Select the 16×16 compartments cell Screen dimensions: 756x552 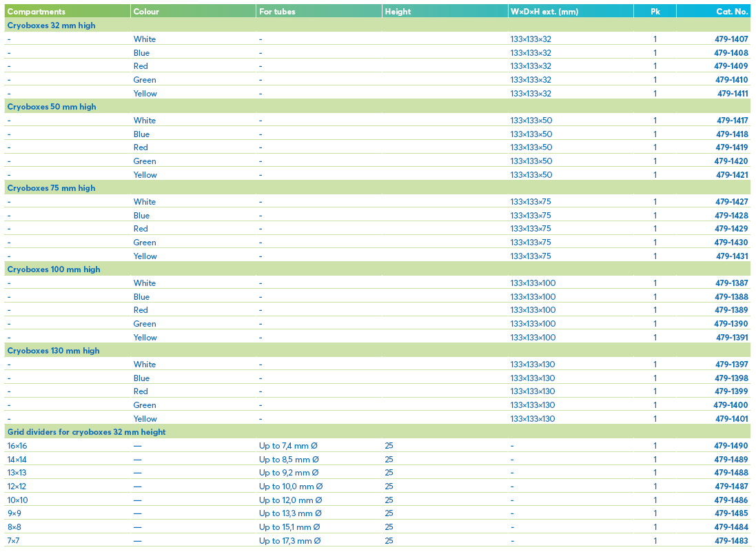pyautogui.click(x=17, y=446)
